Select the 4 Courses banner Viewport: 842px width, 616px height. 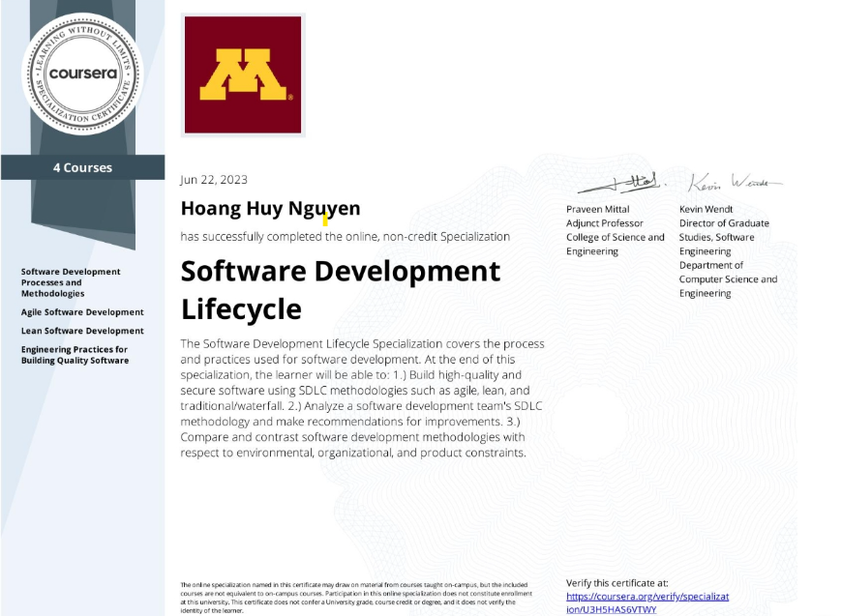(82, 167)
